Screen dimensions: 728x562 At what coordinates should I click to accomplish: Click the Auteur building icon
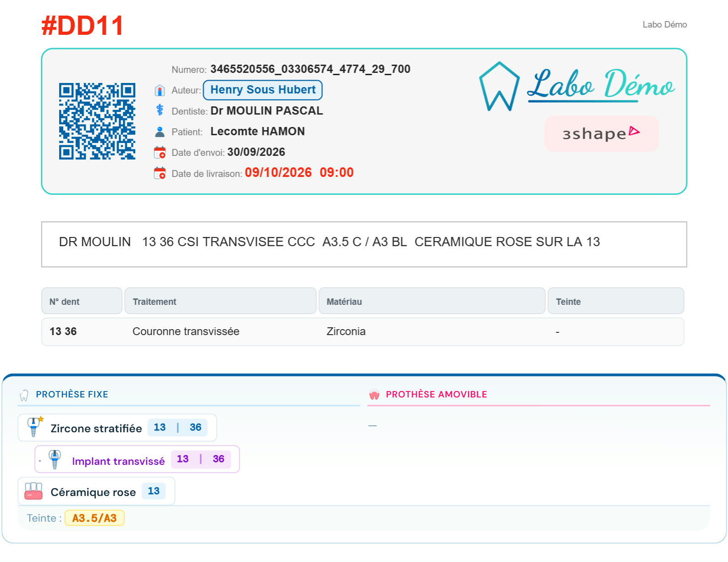click(160, 90)
